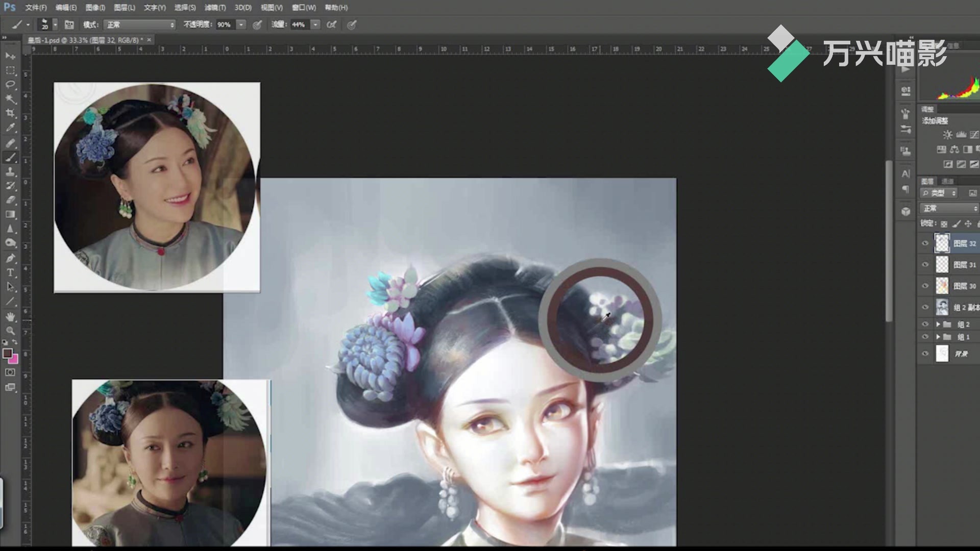Open the brush preset picker dropdown
Image resolution: width=980 pixels, height=551 pixels.
pos(55,24)
